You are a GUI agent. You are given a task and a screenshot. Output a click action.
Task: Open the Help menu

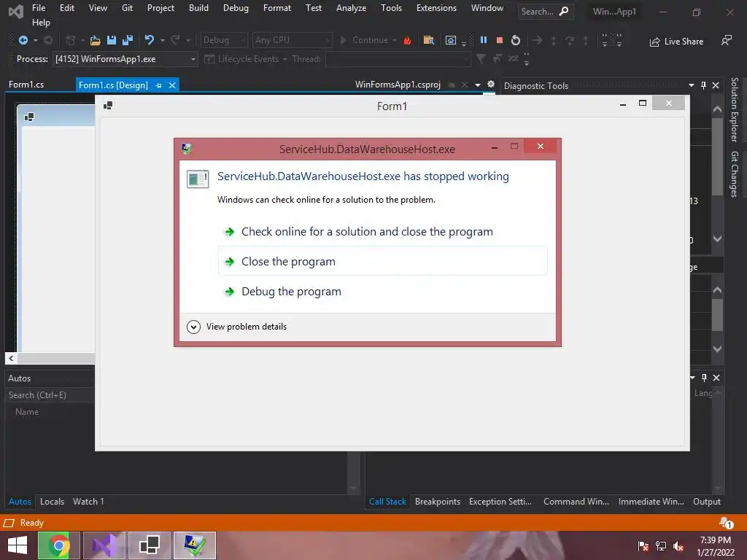click(41, 23)
